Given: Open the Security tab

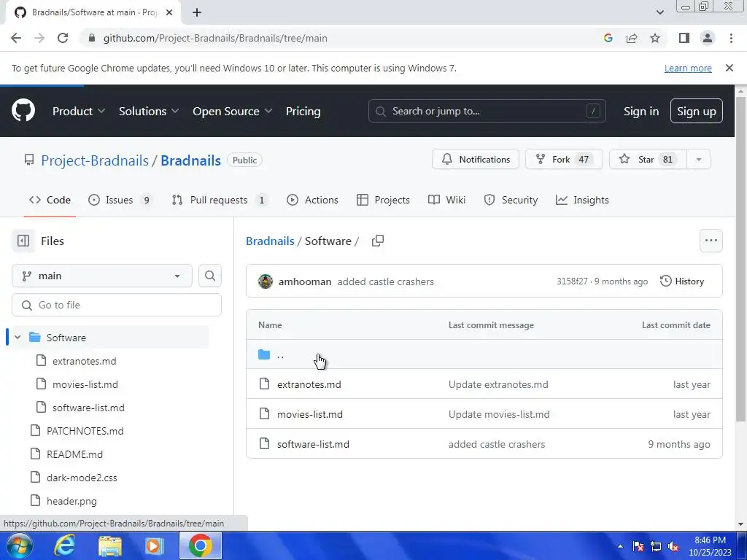Looking at the screenshot, I should (x=511, y=200).
